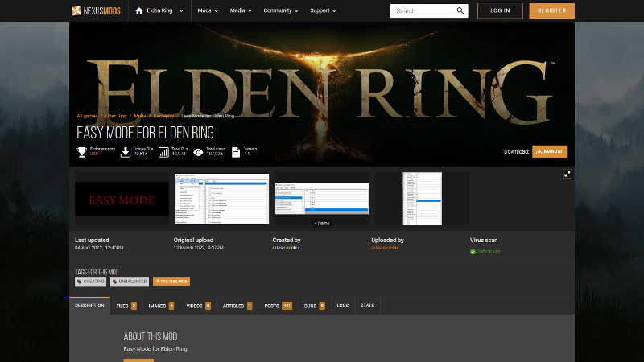Open the Mods breadcrumb link

point(139,116)
